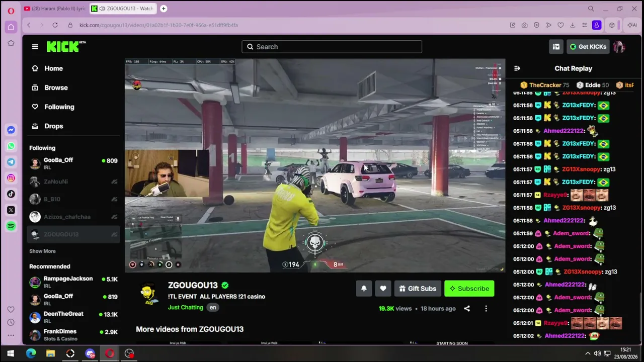Click the Kick search field
The image size is (644, 362).
point(332,47)
